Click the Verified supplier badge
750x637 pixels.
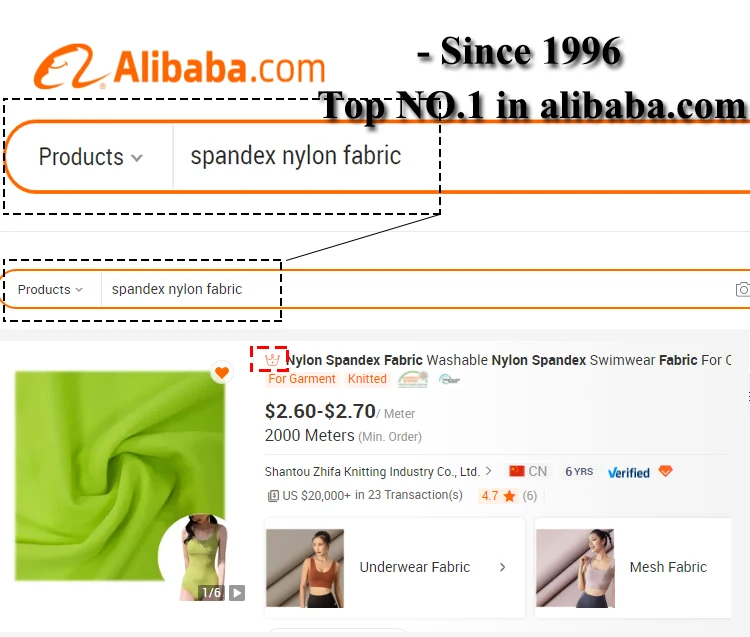[x=629, y=472]
